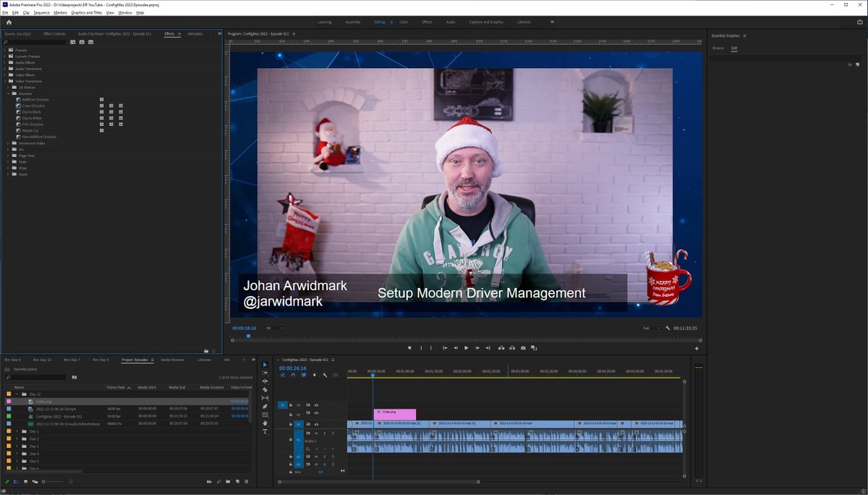868x495 pixels.
Task: Select the pink Slides.png clip on V2
Action: click(395, 414)
